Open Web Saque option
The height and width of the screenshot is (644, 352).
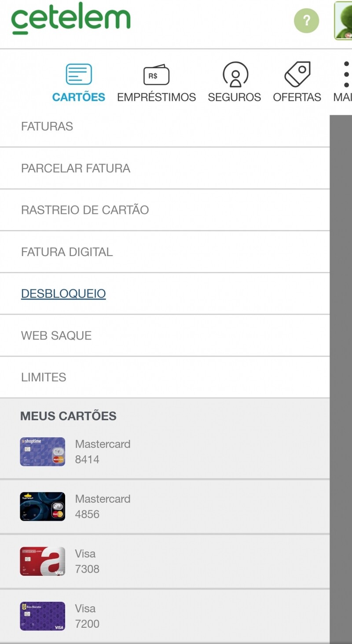pyautogui.click(x=56, y=336)
